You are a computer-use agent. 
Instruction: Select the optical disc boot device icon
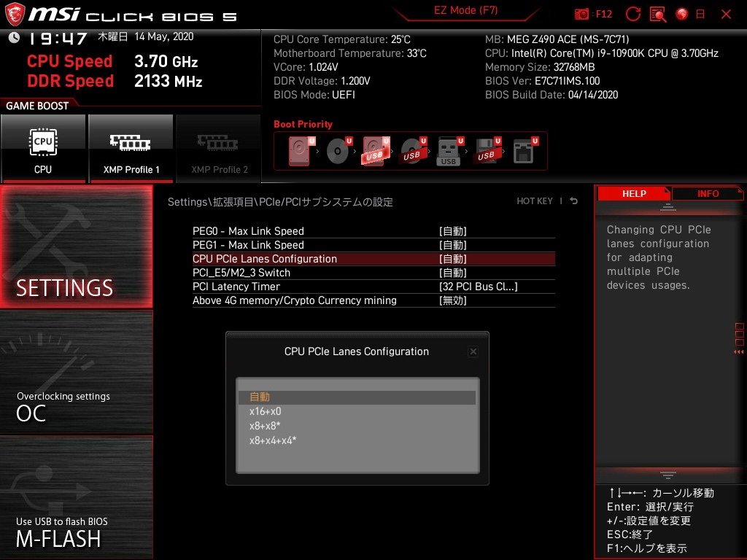click(x=338, y=151)
